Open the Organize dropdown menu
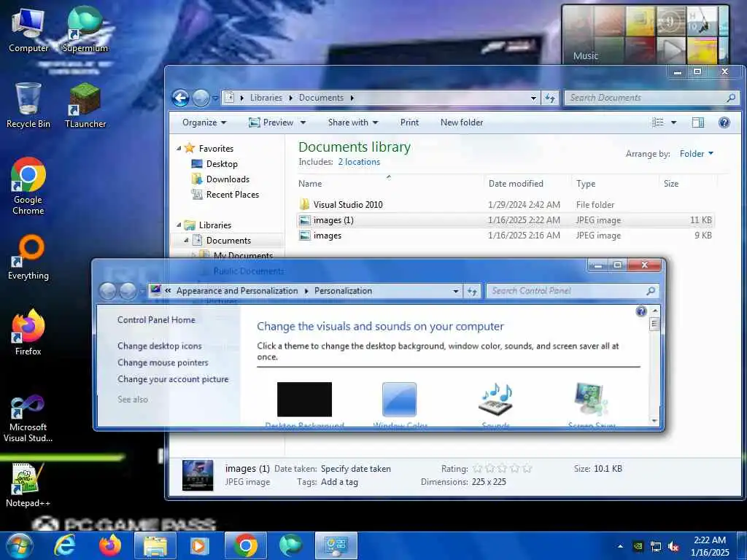Viewport: 747px width, 560px height. coord(204,122)
